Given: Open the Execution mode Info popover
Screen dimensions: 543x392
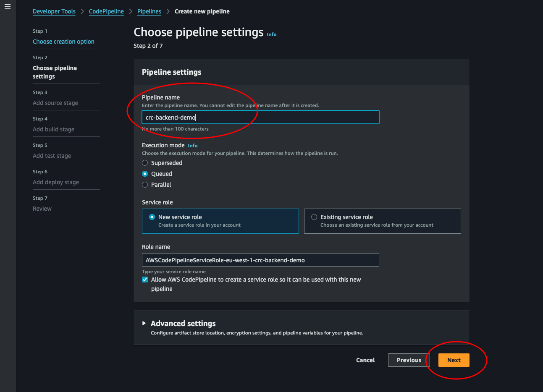Looking at the screenshot, I should pos(192,146).
